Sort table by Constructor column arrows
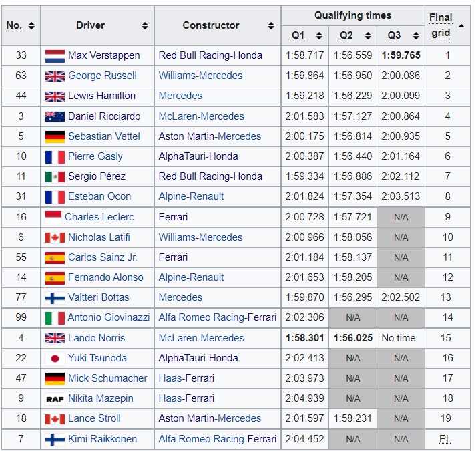Viewport: 476px width, 451px height. click(271, 26)
